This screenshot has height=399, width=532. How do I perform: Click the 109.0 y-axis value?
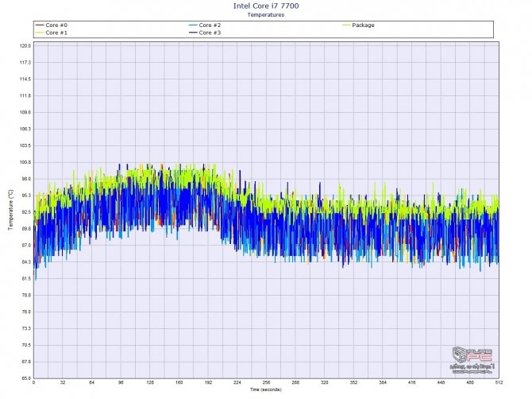point(25,112)
